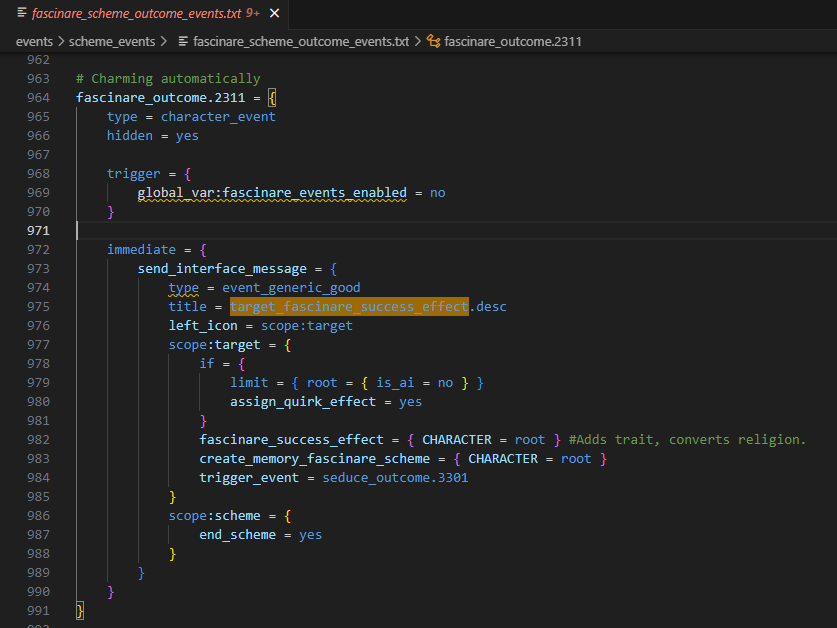The image size is (837, 628).
Task: Click the highlighted target_fascinare_success_effect text
Action: pyautogui.click(x=349, y=307)
